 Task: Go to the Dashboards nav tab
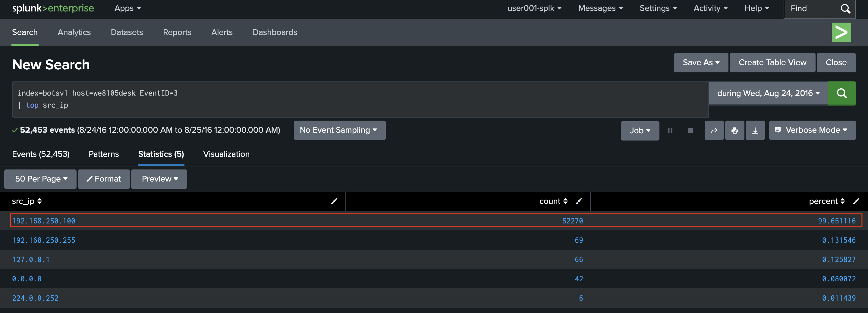tap(275, 32)
